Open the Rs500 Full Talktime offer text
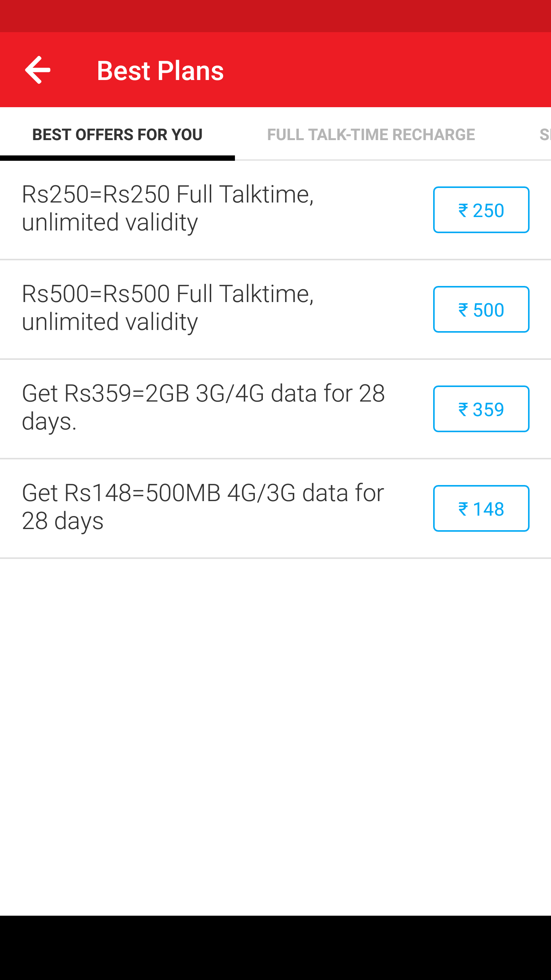The image size is (551, 980). [168, 307]
